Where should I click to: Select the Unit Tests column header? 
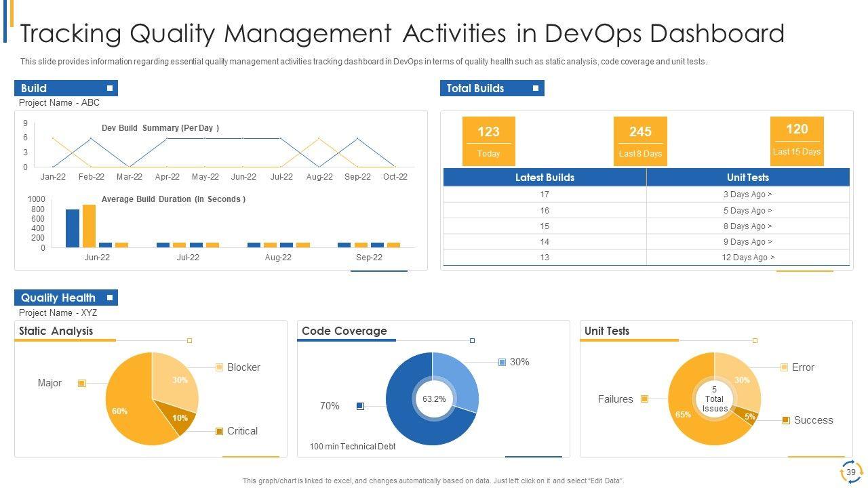click(x=747, y=178)
